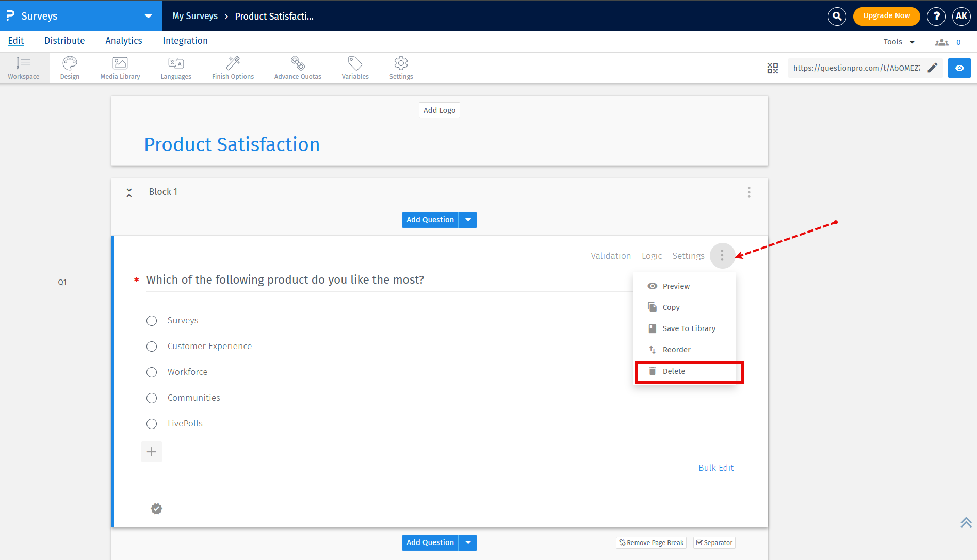
Task: Preview survey with blue eye button
Action: pyautogui.click(x=959, y=68)
